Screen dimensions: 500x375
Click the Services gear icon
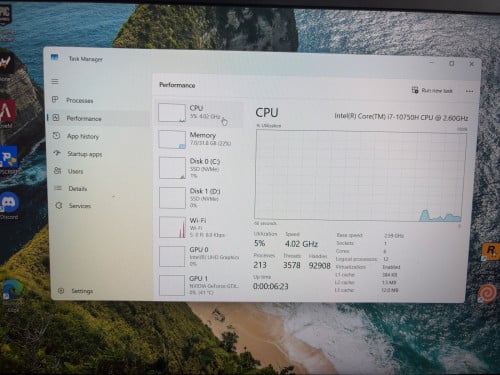coord(59,205)
